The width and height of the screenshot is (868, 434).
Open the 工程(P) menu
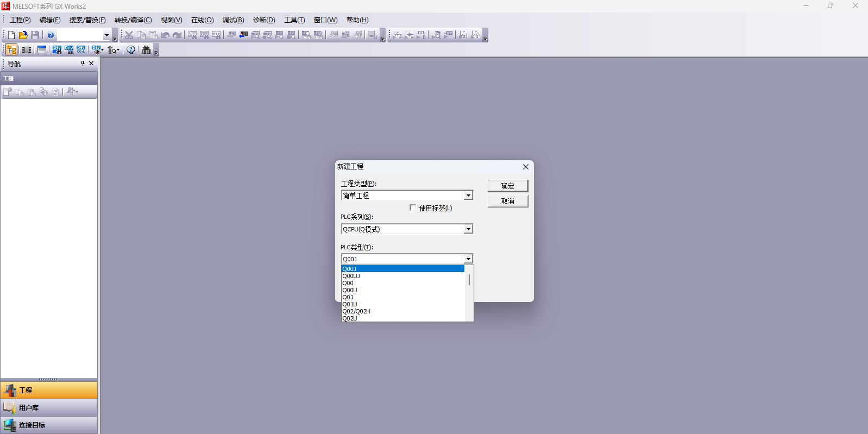(x=20, y=20)
